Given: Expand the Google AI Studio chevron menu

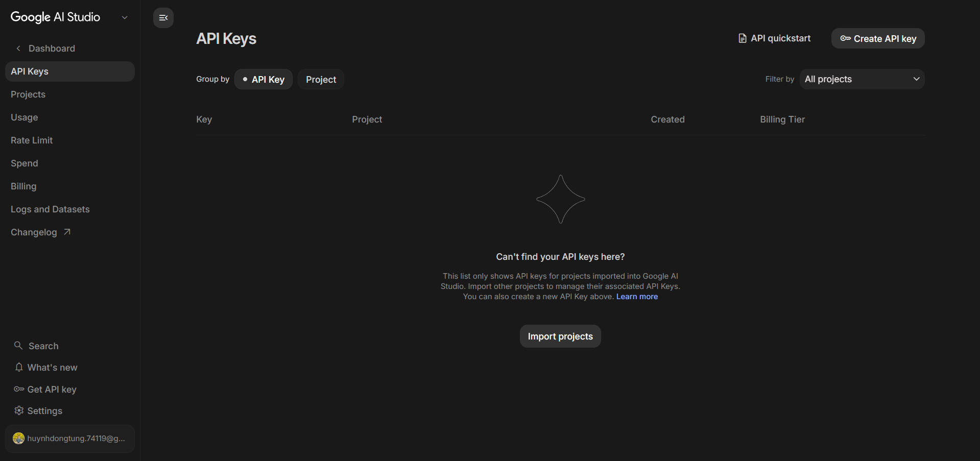Looking at the screenshot, I should point(125,17).
